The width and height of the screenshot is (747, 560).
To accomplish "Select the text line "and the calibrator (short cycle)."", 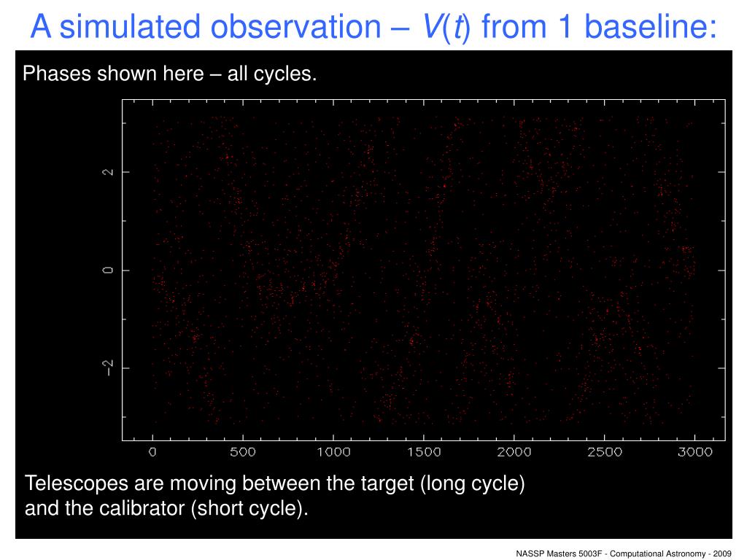I will (167, 508).
